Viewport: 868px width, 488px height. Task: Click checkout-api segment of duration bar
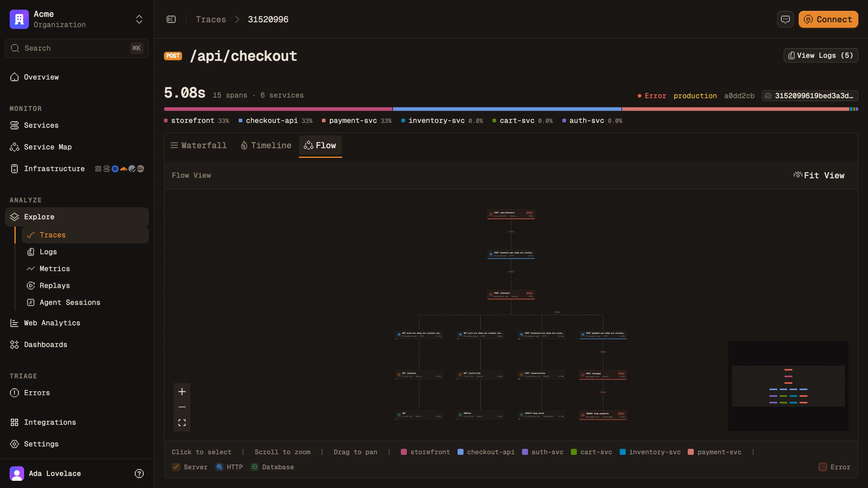[x=507, y=109]
